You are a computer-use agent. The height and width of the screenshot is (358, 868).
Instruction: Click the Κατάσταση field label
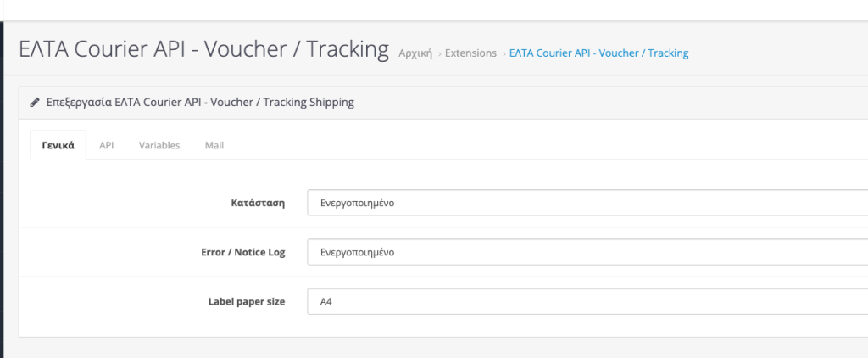[x=258, y=203]
